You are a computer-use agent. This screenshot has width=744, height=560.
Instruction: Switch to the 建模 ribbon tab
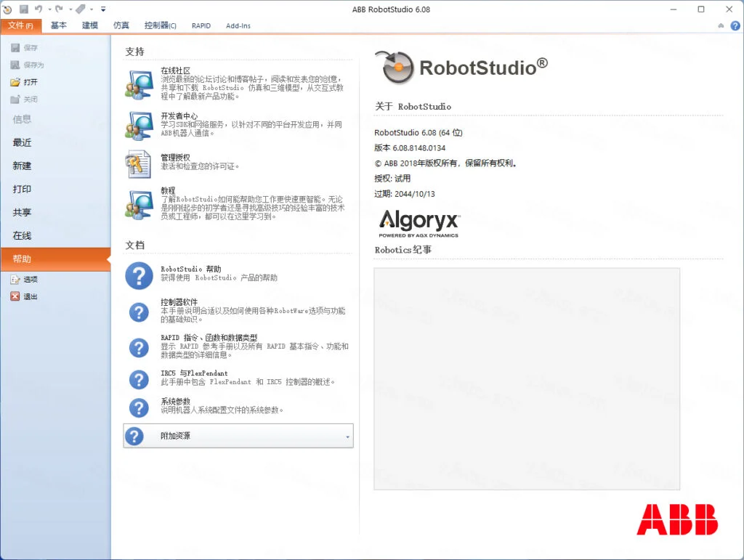(90, 25)
